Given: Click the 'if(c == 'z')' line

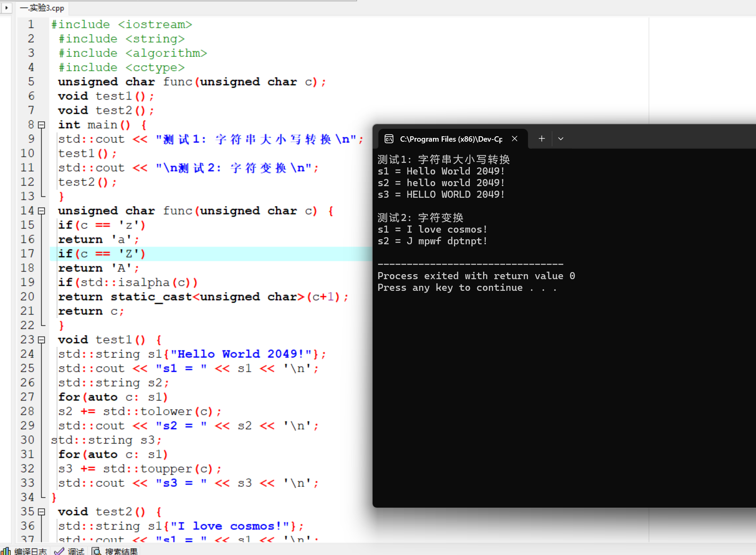Looking at the screenshot, I should (102, 225).
